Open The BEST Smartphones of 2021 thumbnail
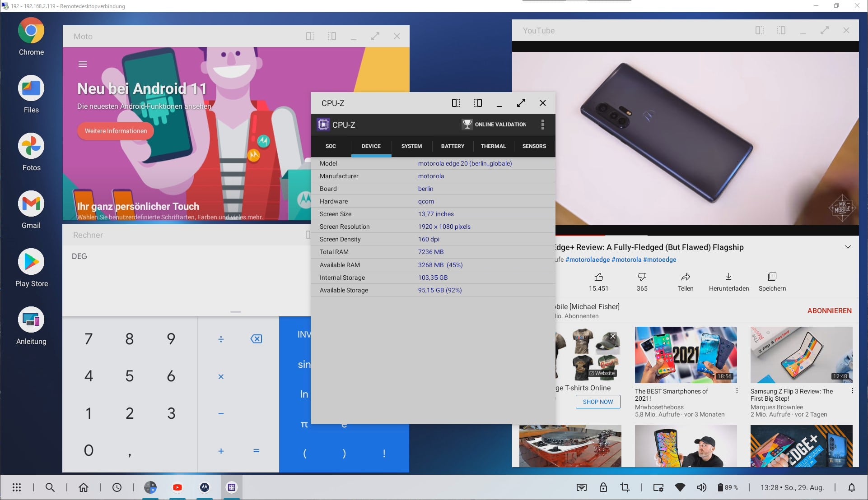Screen dimensions: 868x500 [x=686, y=355]
